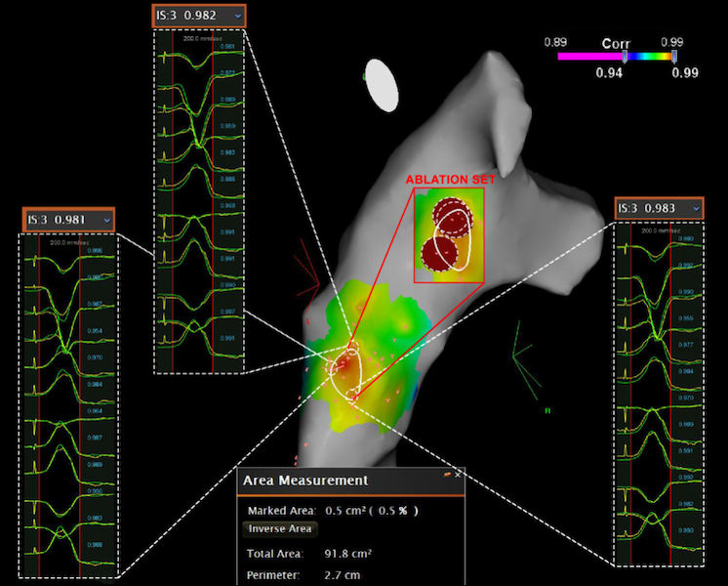Select lower ablation lesion in inset

pyautogui.click(x=443, y=254)
